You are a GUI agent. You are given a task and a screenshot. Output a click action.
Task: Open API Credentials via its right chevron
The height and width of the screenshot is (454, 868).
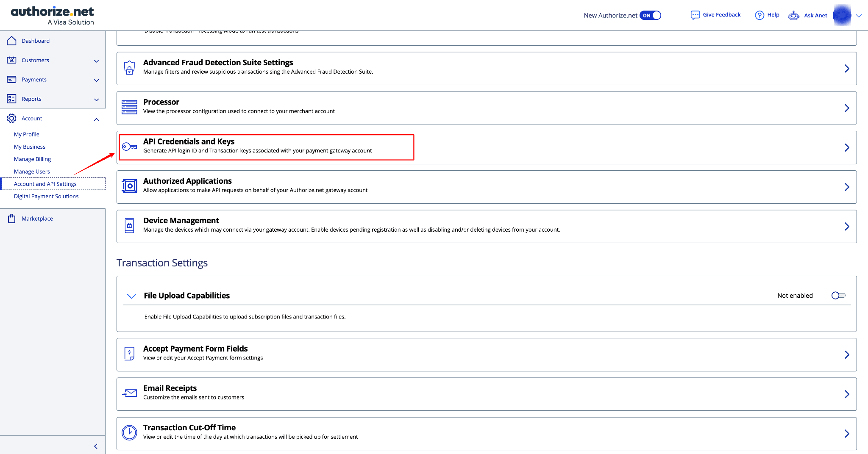(x=846, y=147)
